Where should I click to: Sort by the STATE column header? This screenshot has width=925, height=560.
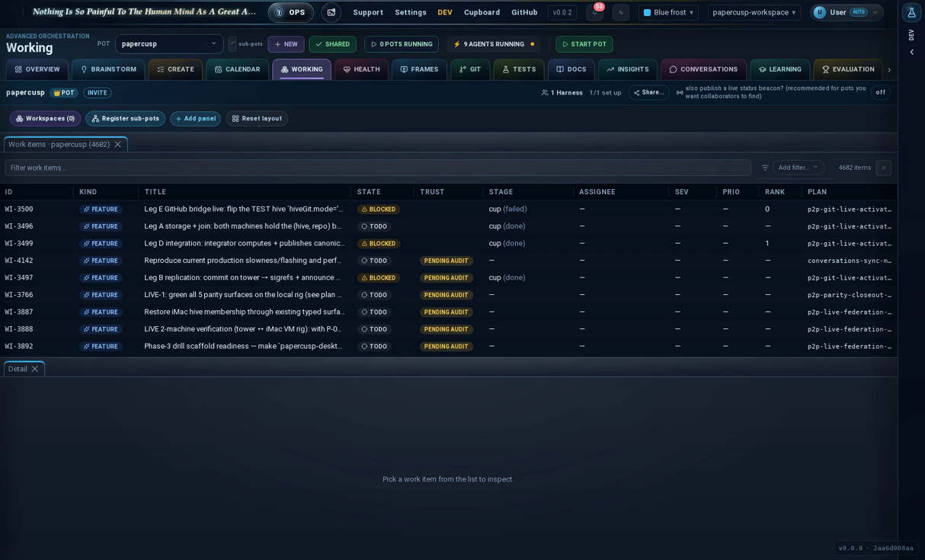pyautogui.click(x=370, y=192)
